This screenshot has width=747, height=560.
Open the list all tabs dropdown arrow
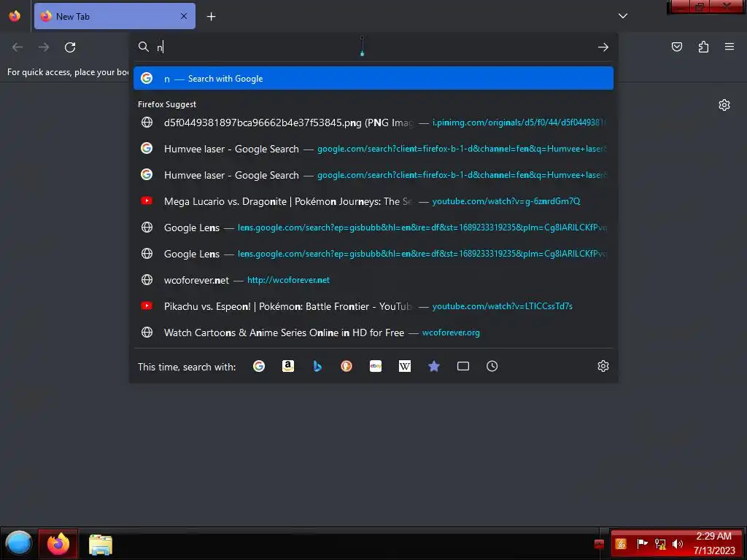pyautogui.click(x=623, y=16)
